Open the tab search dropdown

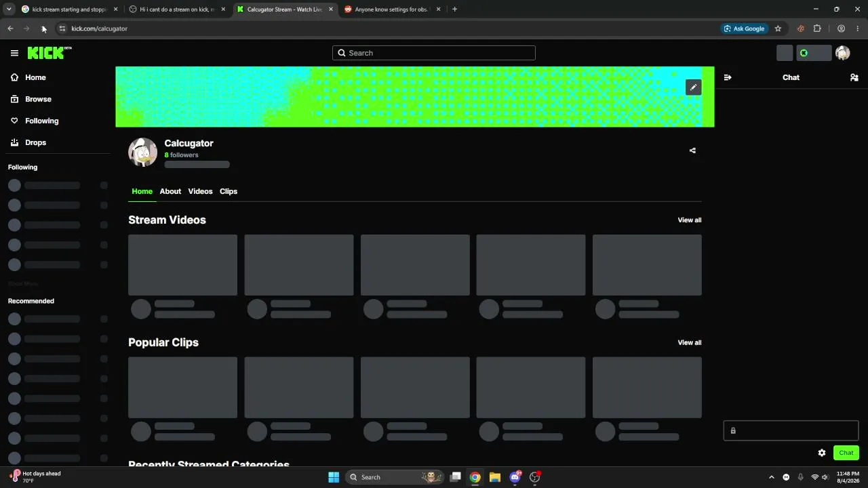[x=9, y=9]
